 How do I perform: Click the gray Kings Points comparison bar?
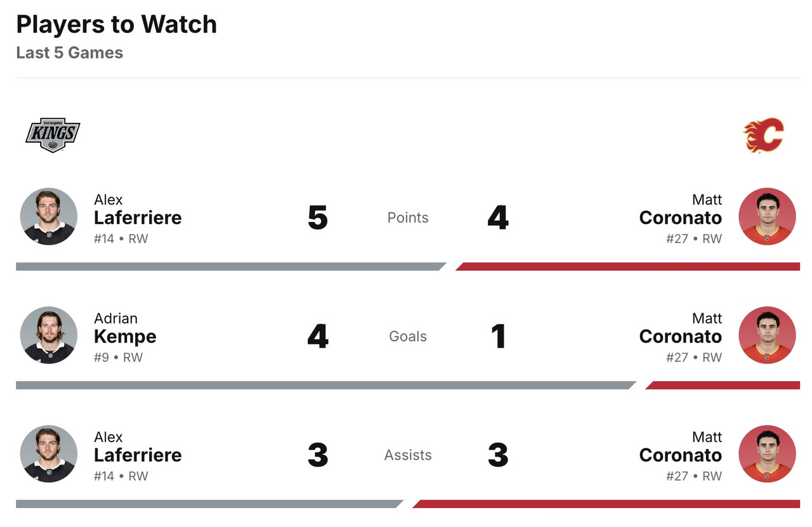coord(228,266)
